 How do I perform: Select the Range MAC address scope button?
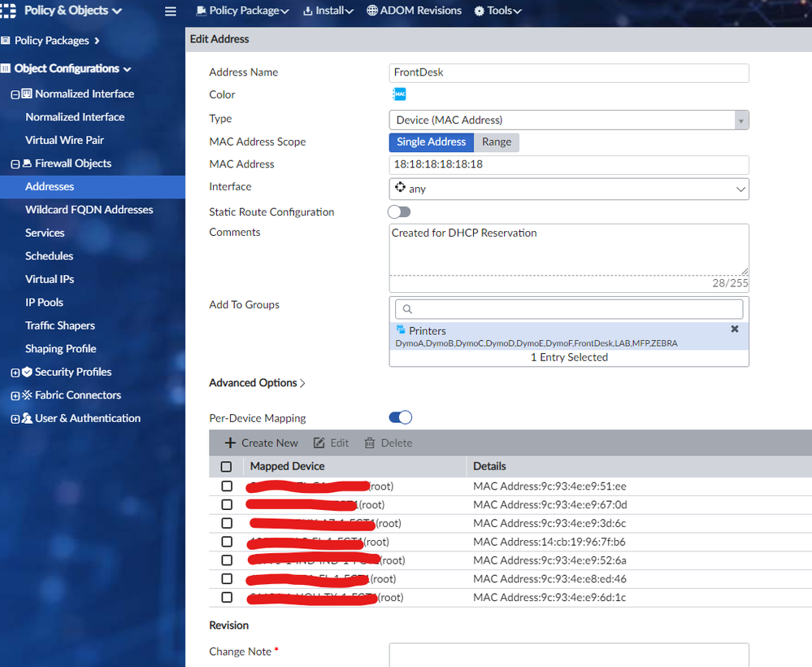497,142
